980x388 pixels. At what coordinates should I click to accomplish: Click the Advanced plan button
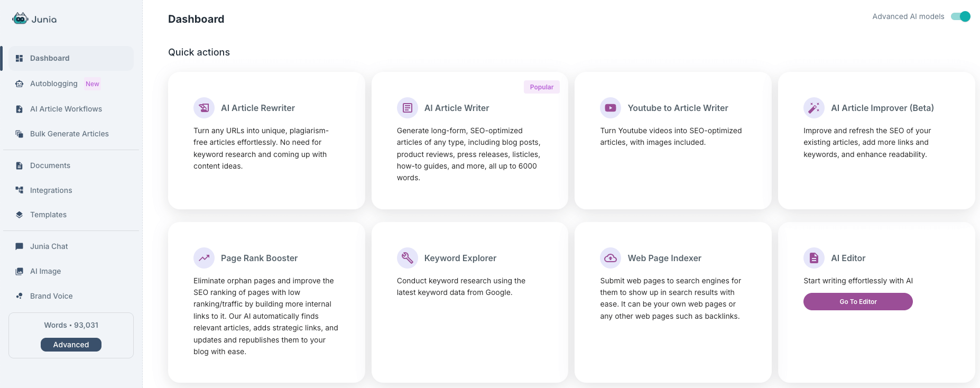coord(71,345)
